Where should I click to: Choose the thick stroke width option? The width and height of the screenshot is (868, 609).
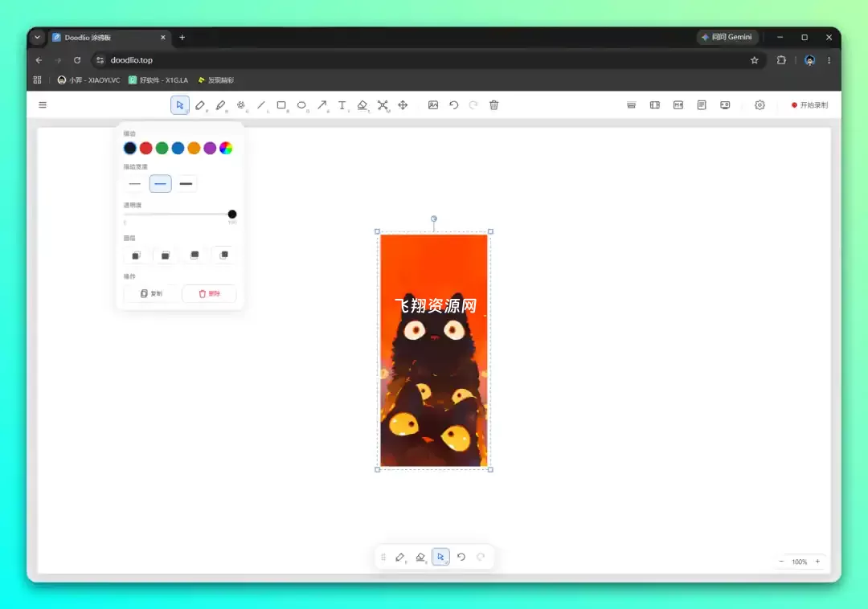click(186, 184)
